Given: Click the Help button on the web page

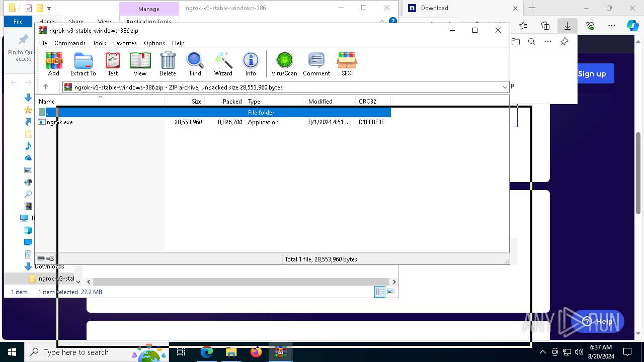Looking at the screenshot, I should [x=598, y=322].
